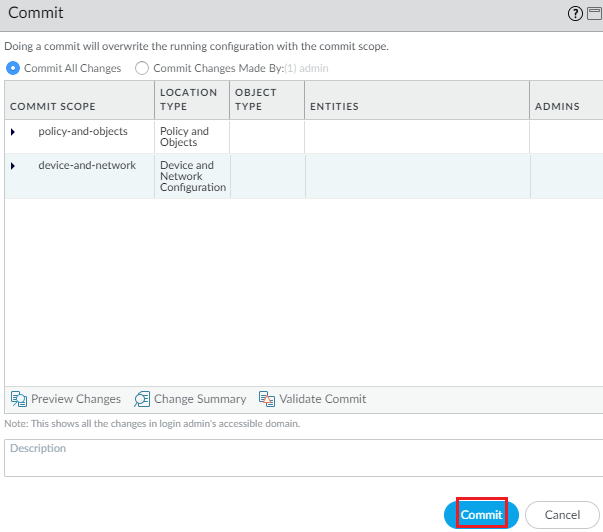This screenshot has width=603, height=532.
Task: Cancel the commit dialog
Action: point(562,514)
